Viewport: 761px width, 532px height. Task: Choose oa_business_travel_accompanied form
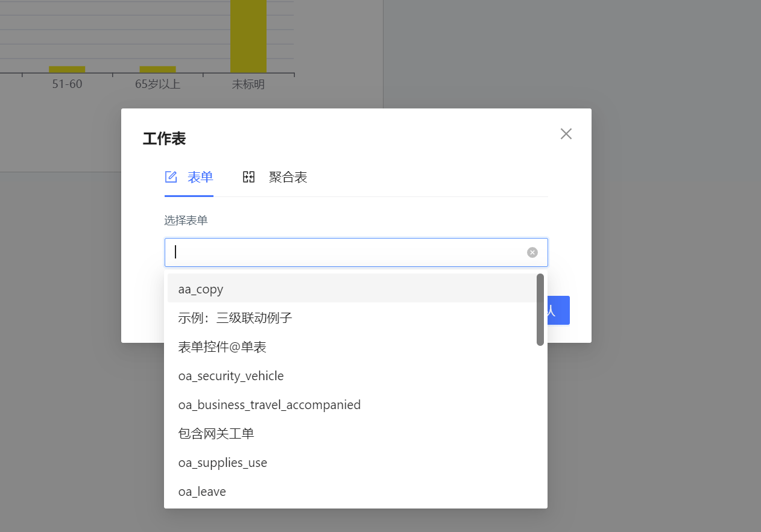270,405
